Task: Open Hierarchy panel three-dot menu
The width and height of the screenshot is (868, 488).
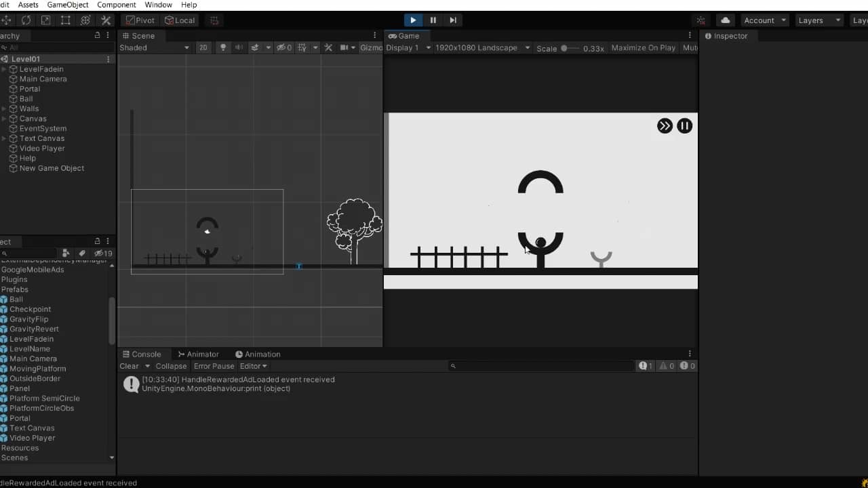Action: (x=108, y=36)
